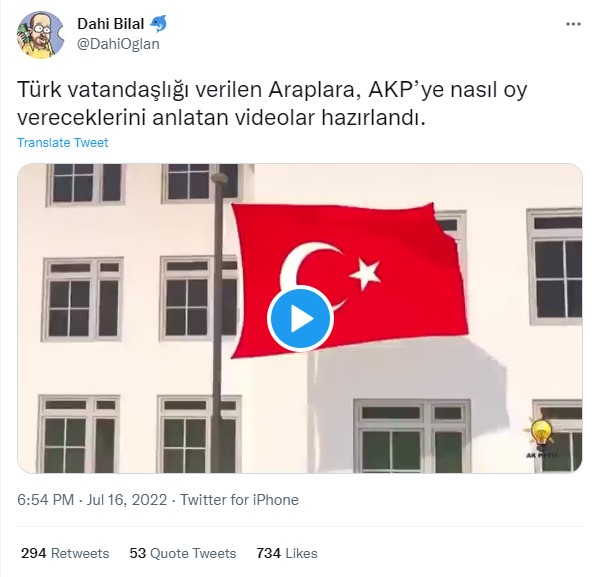Image resolution: width=596 pixels, height=577 pixels.
Task: Open the @DahiOglan handle link
Action: click(118, 44)
